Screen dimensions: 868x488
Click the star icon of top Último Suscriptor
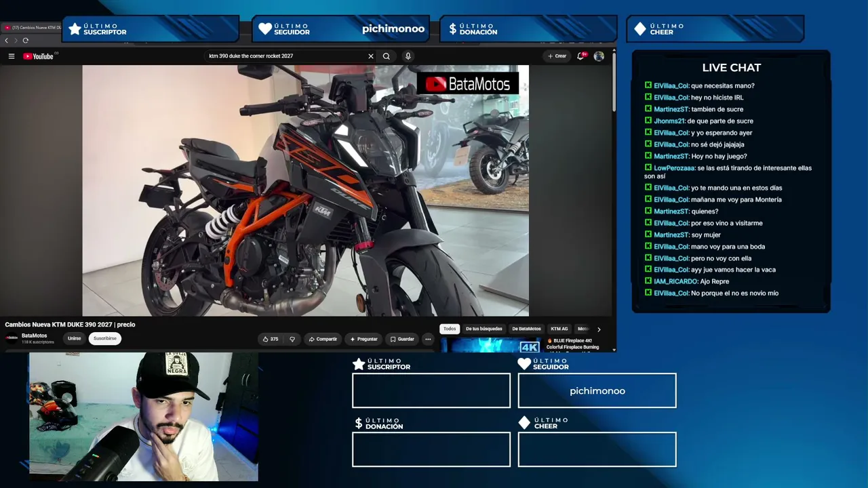(75, 29)
